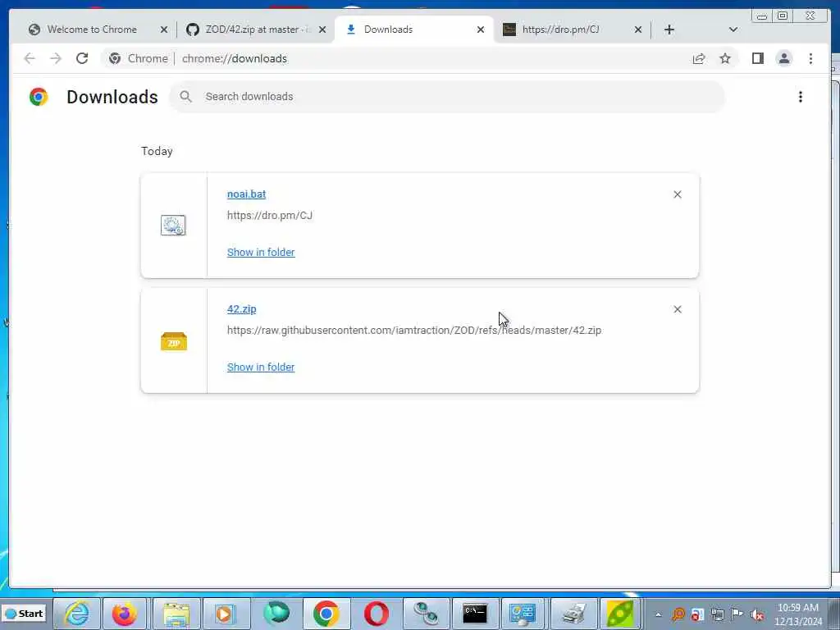Click the network tray icon

tap(717, 614)
